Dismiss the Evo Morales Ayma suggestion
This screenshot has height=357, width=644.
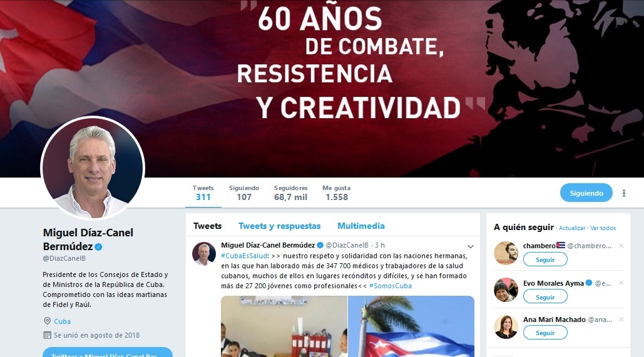point(621,283)
